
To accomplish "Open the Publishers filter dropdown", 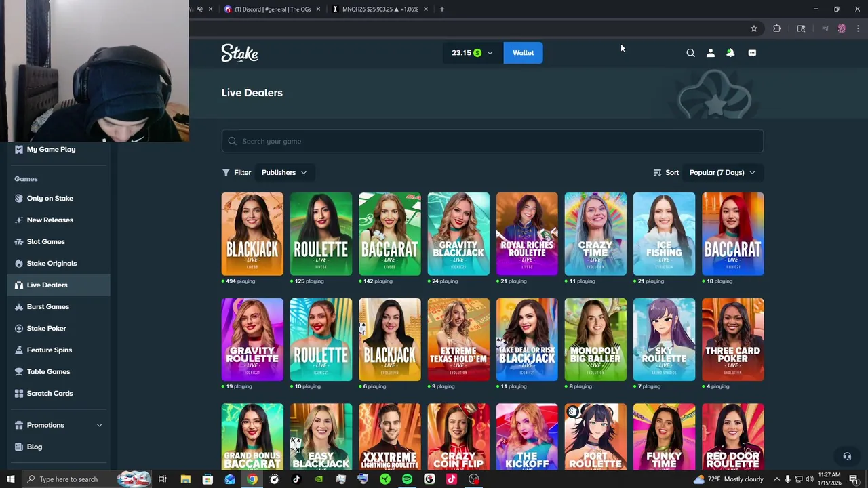I will tap(284, 172).
